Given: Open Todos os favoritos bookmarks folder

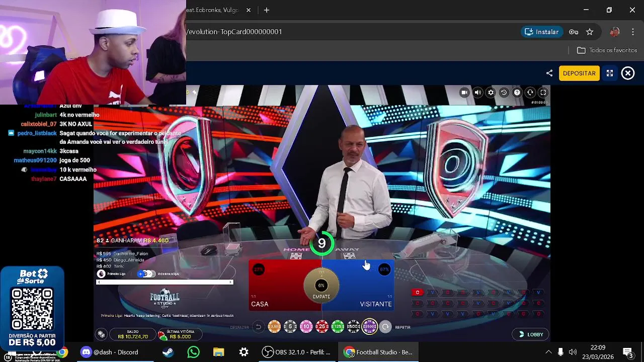Looking at the screenshot, I should pyautogui.click(x=607, y=50).
